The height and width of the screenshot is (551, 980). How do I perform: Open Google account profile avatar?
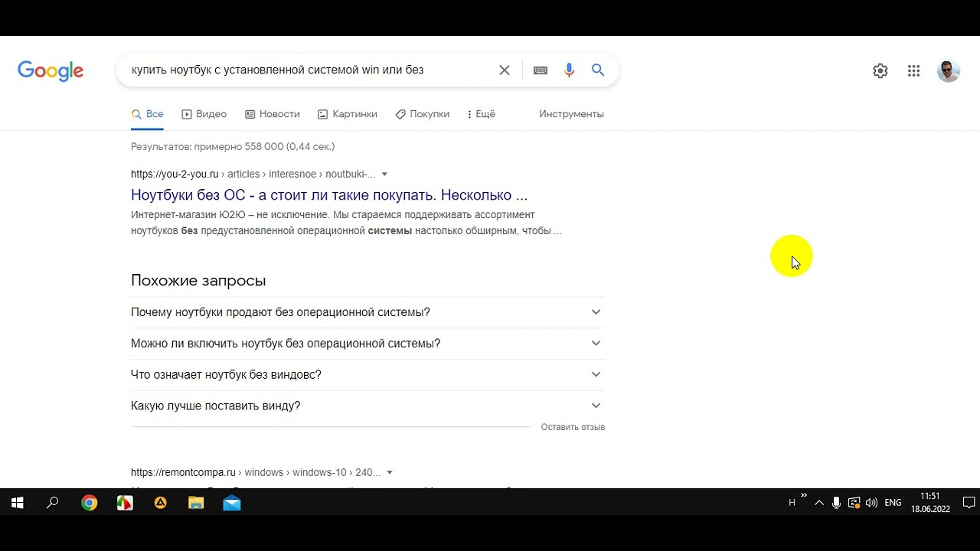(949, 71)
